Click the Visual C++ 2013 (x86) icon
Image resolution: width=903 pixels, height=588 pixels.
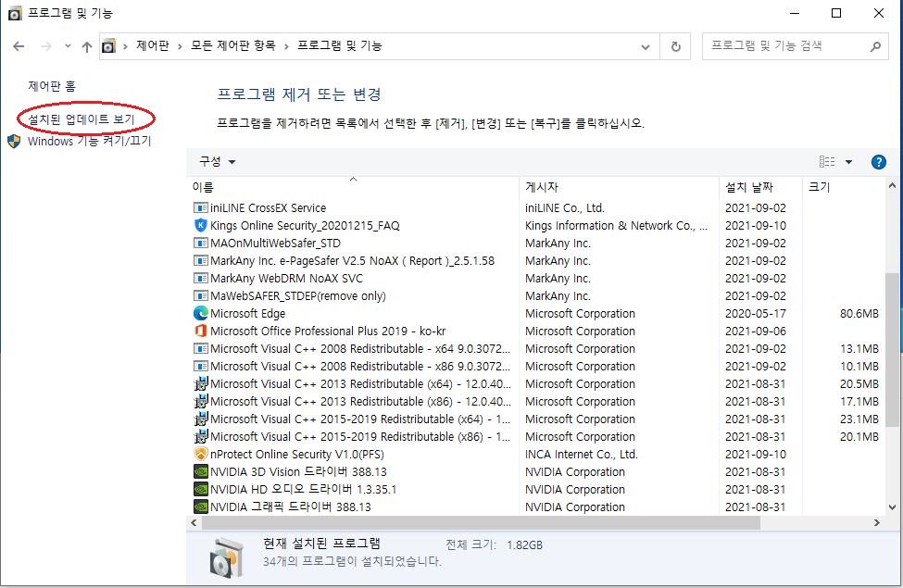pos(200,401)
